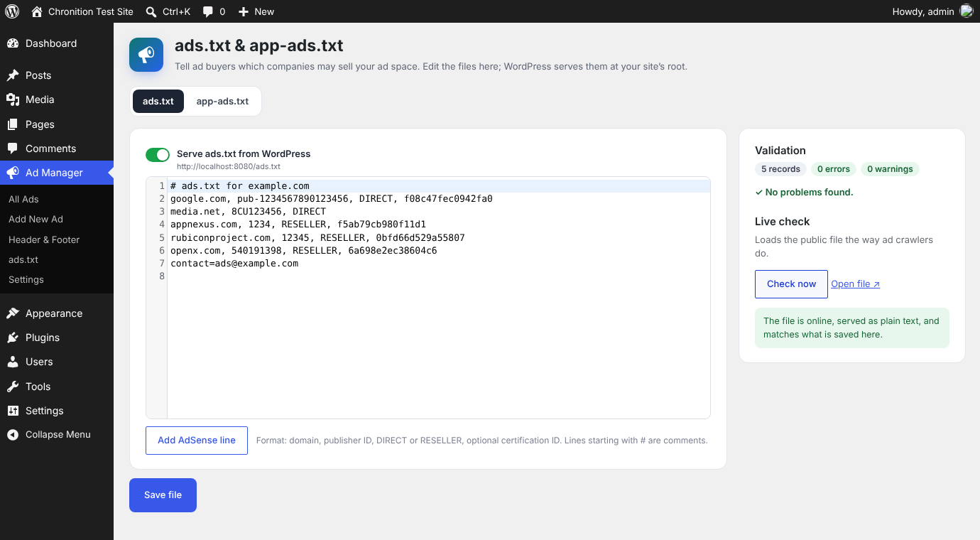This screenshot has height=540, width=980.
Task: Click the http://localhost:8080/ads.txt URL text
Action: pyautogui.click(x=229, y=167)
